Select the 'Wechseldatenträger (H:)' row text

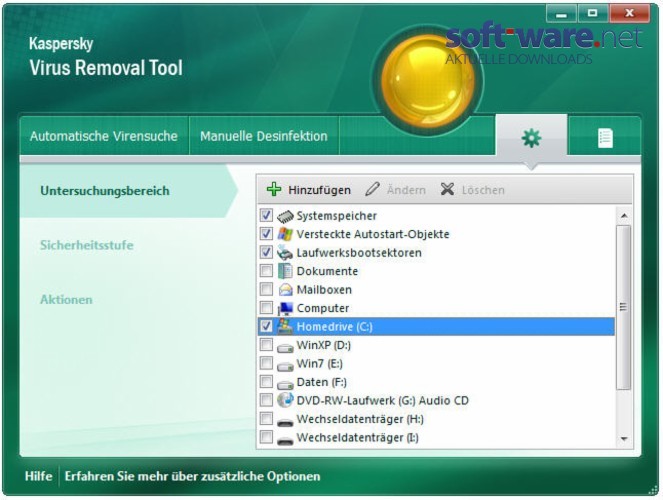tap(360, 419)
